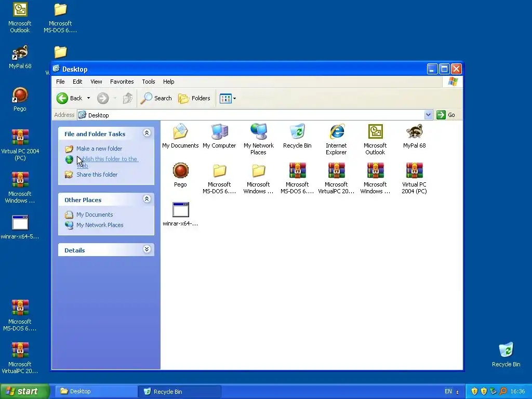This screenshot has width=532, height=399.
Task: Open the Views dropdown arrow
Action: click(234, 98)
